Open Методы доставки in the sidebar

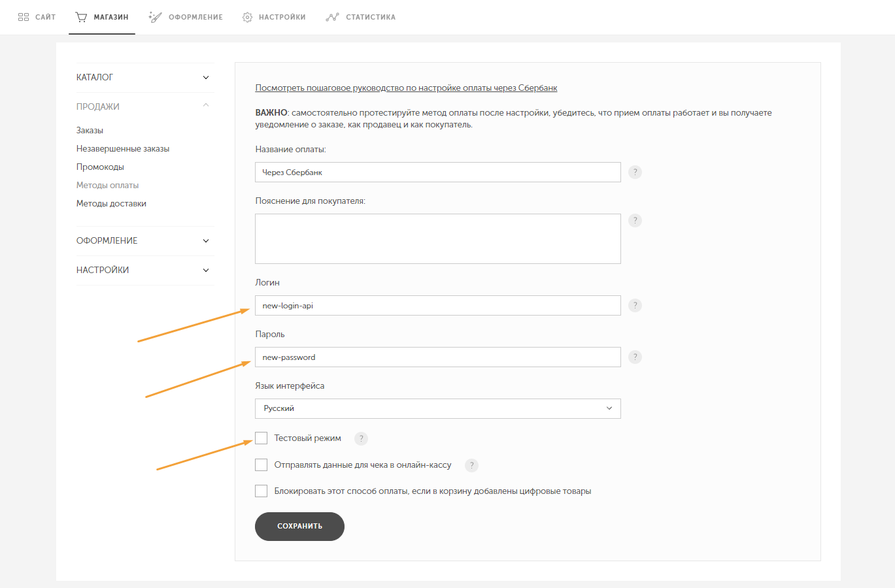(x=111, y=203)
